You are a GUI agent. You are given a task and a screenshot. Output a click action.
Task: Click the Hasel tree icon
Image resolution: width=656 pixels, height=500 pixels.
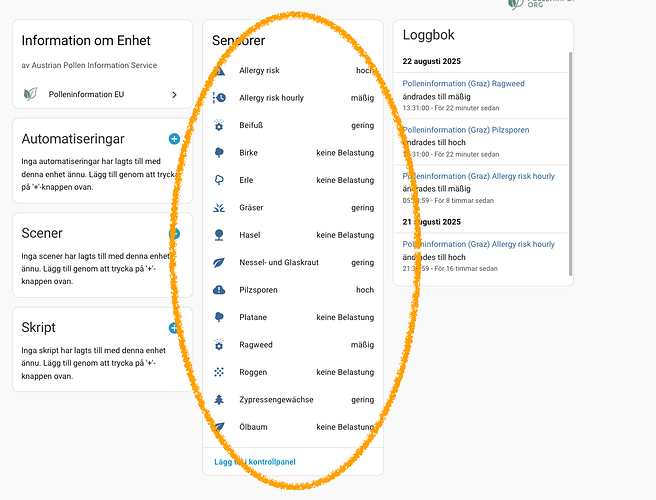(x=220, y=235)
